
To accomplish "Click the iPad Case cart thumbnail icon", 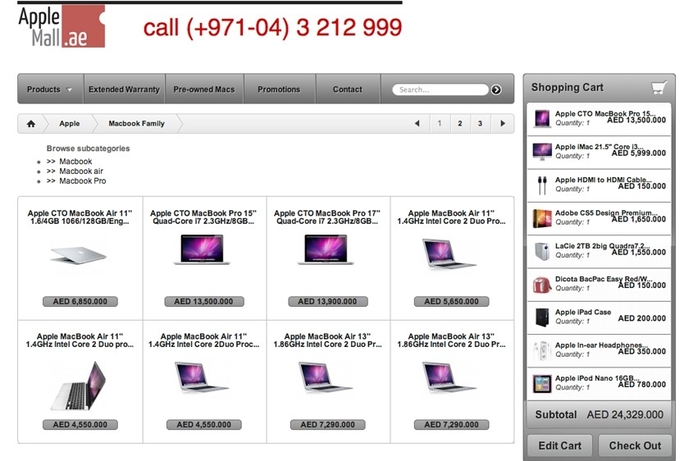I will coord(542,317).
